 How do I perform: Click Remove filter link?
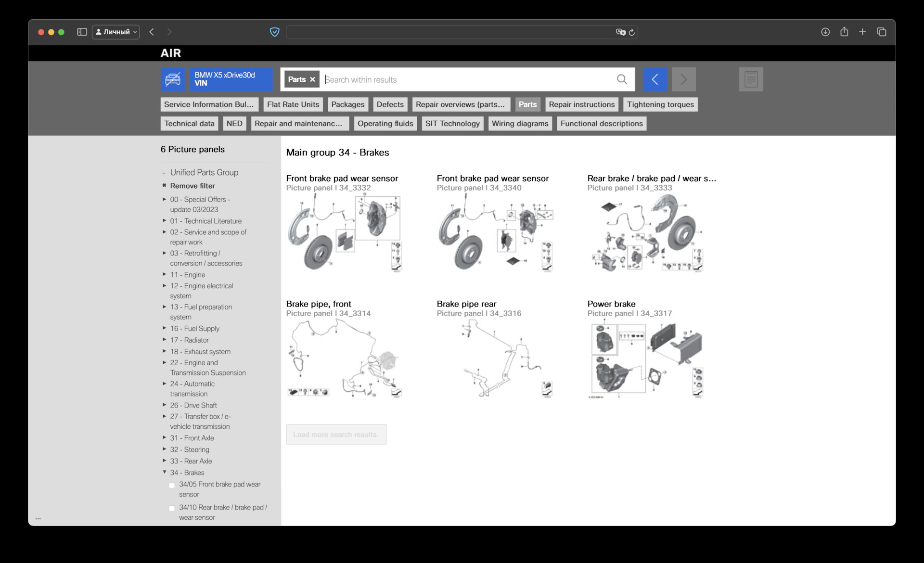point(192,186)
